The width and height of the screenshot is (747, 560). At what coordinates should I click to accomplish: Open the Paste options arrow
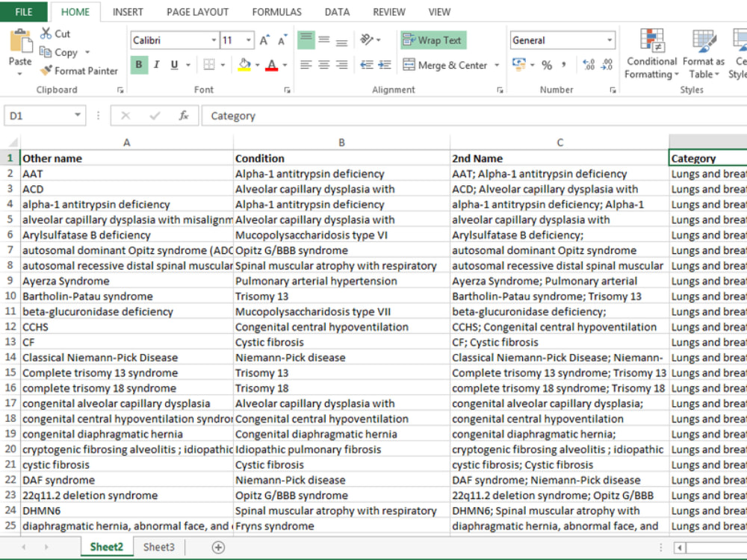click(19, 74)
